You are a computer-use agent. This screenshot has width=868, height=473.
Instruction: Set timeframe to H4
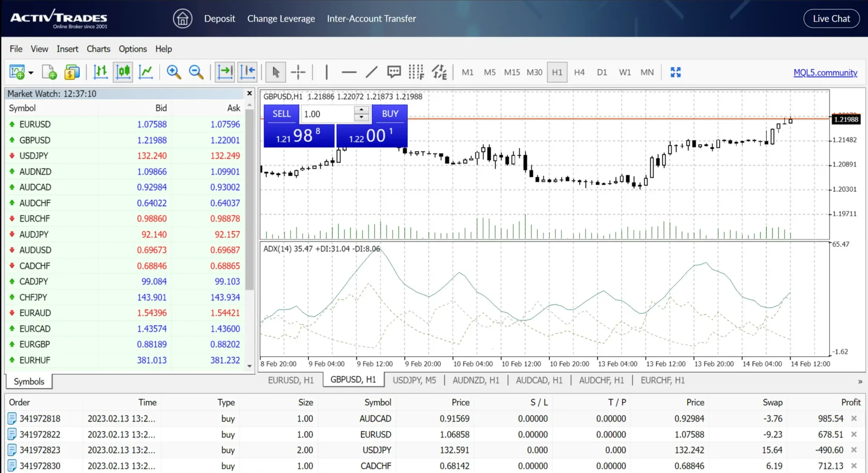coord(579,72)
